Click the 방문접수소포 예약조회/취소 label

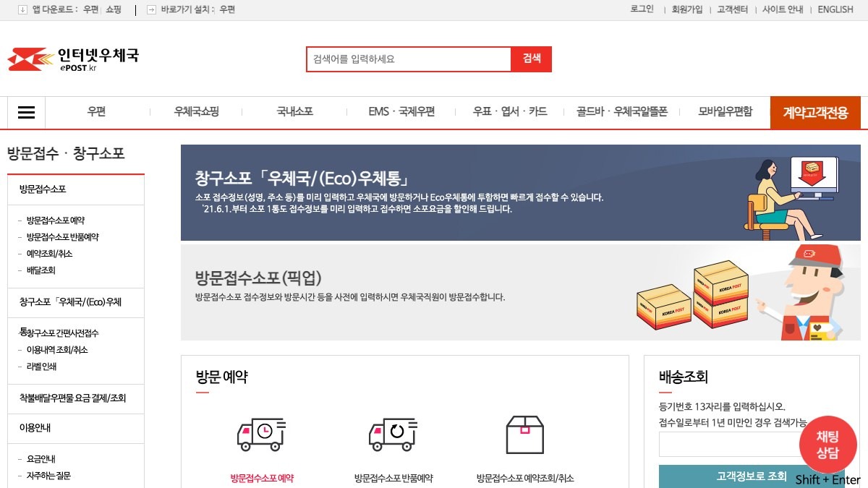pos(525,479)
